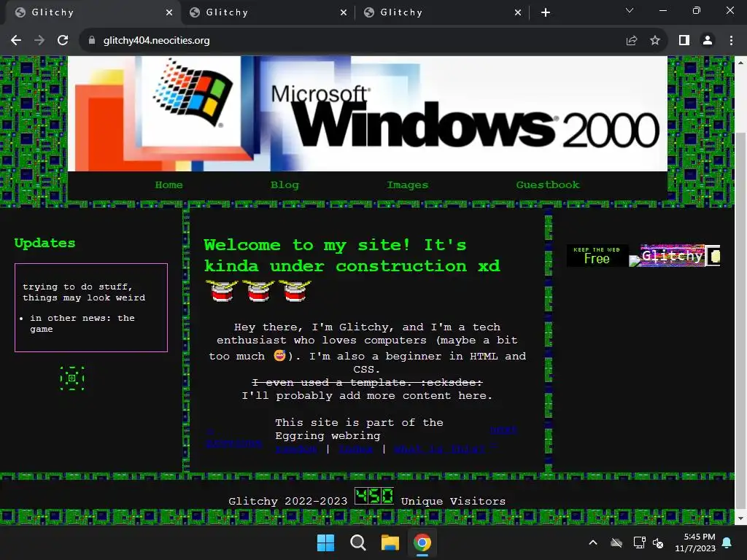The image size is (747, 560).
Task: Click the 'Unique Visitors' footer text
Action: tap(453, 501)
